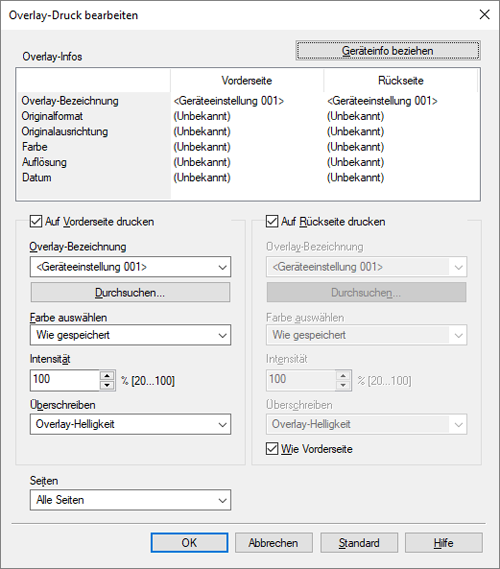Decrease front Intensität with down arrow

107,385
